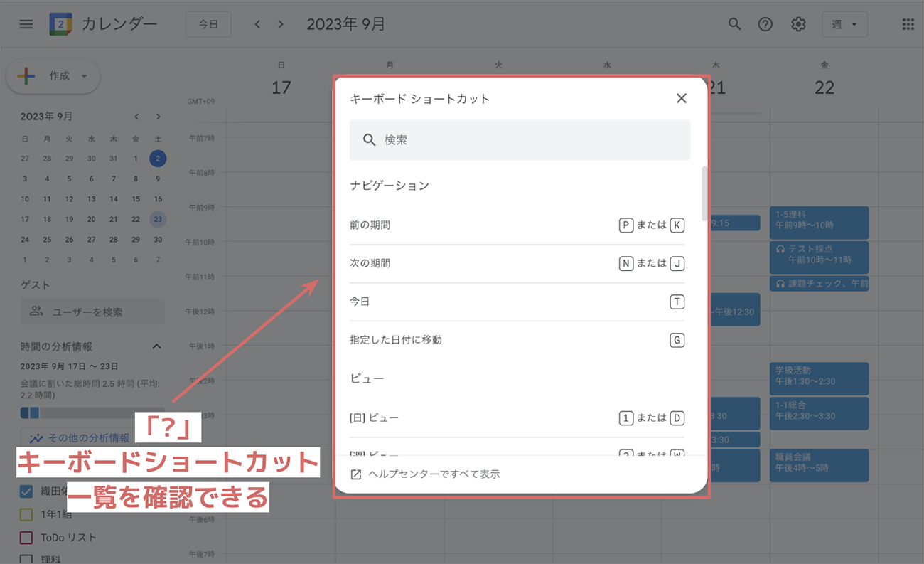Open the テスト採点 event
Viewport: 924px width, 564px height.
click(x=819, y=257)
